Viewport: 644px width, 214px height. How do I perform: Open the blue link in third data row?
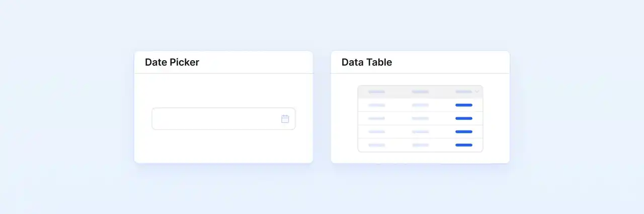coord(463,132)
